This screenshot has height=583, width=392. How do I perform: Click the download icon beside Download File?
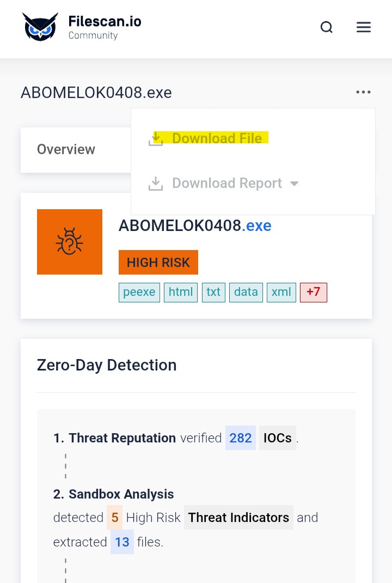coord(156,139)
